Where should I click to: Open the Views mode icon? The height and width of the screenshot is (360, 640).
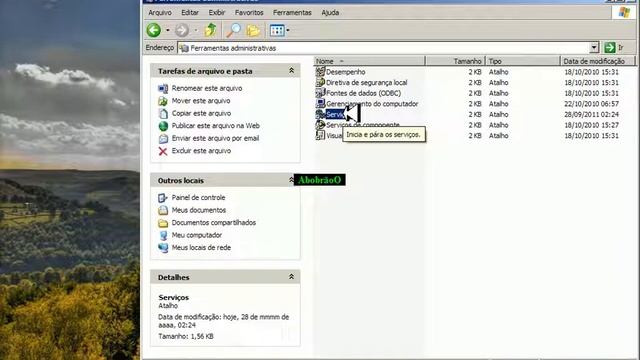coord(277,30)
